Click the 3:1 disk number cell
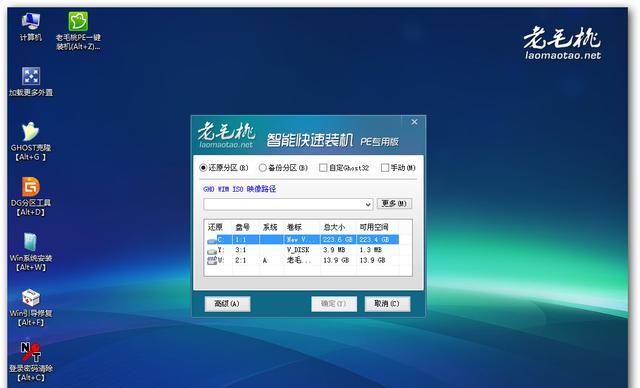The height and width of the screenshot is (388, 640). click(240, 250)
